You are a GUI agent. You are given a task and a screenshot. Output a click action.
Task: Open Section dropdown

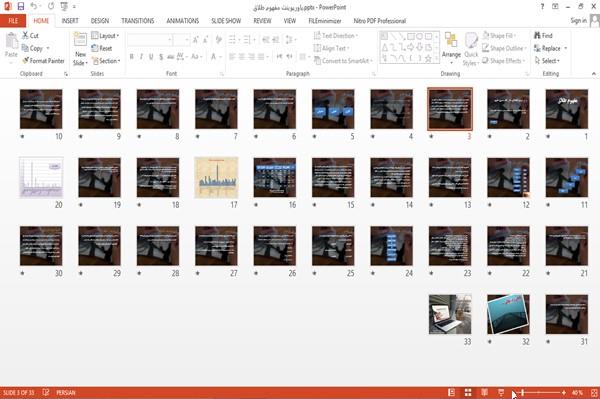click(106, 61)
